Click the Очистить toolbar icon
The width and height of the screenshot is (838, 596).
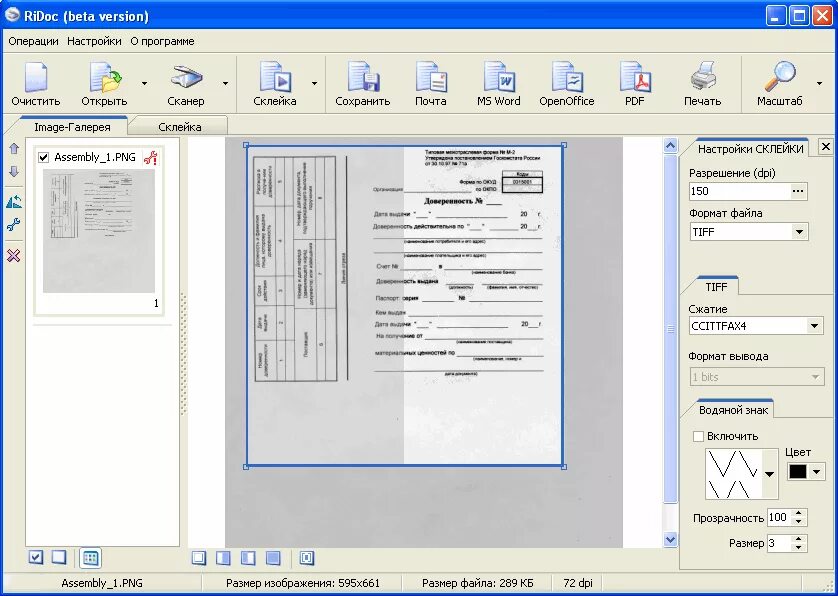tap(36, 78)
